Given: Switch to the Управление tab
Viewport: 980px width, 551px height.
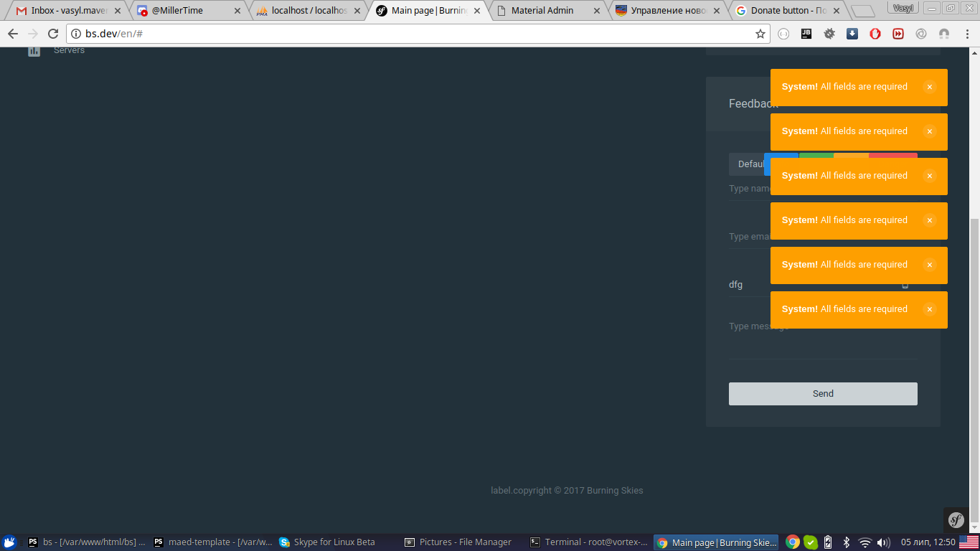Looking at the screenshot, I should [x=667, y=11].
